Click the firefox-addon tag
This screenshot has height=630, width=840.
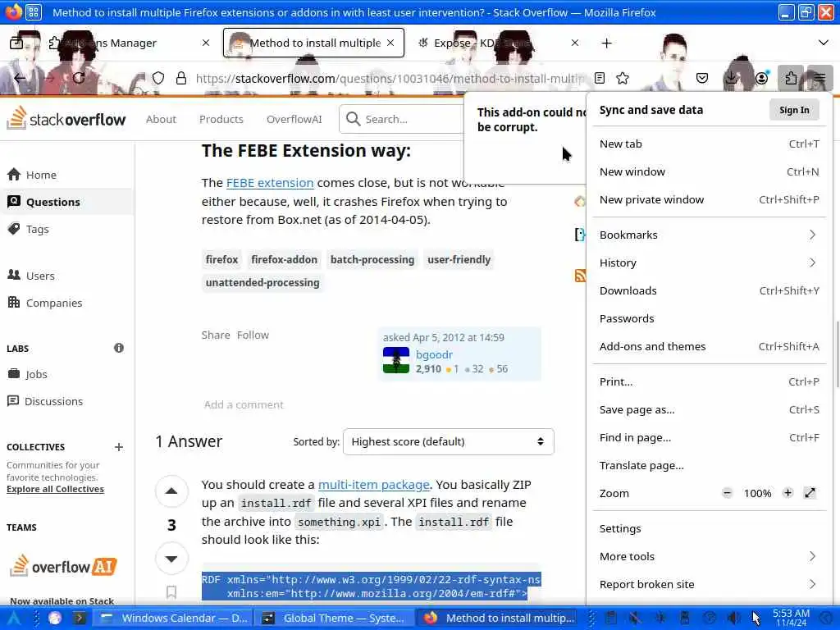(284, 259)
